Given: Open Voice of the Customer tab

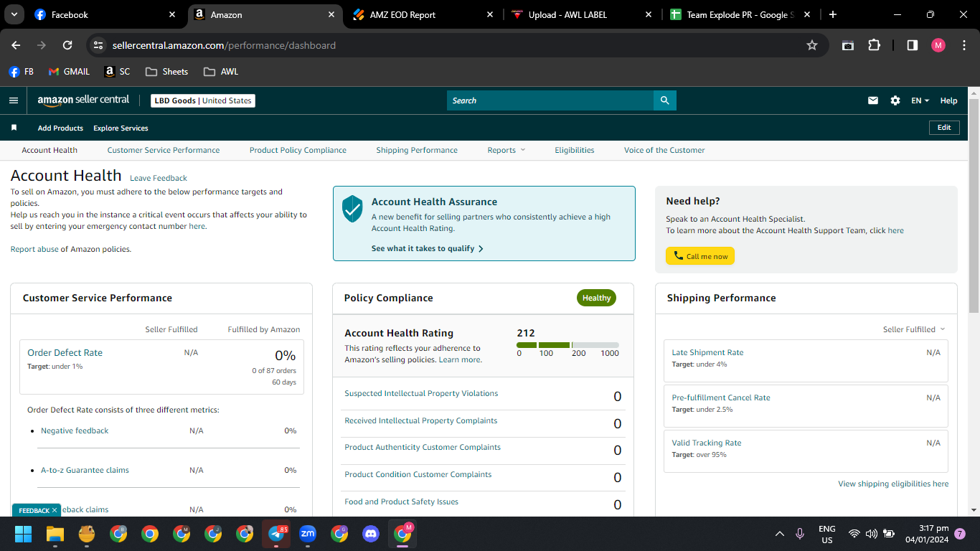Looking at the screenshot, I should point(664,150).
